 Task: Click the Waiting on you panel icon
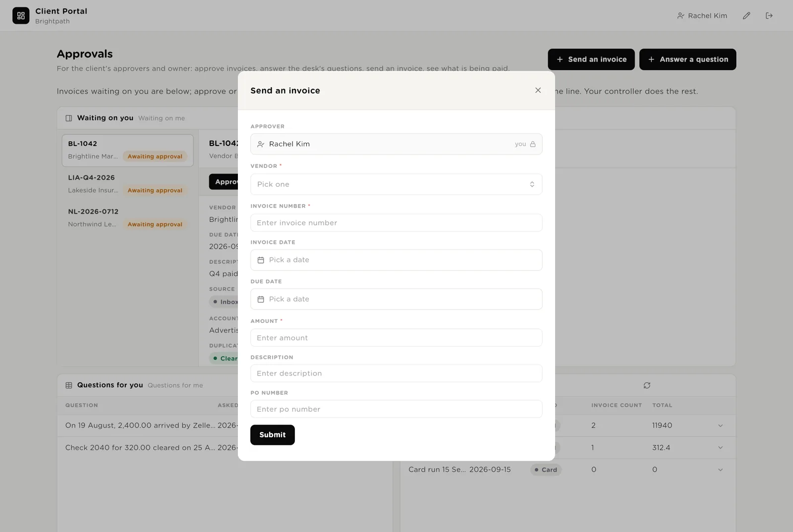pyautogui.click(x=69, y=118)
